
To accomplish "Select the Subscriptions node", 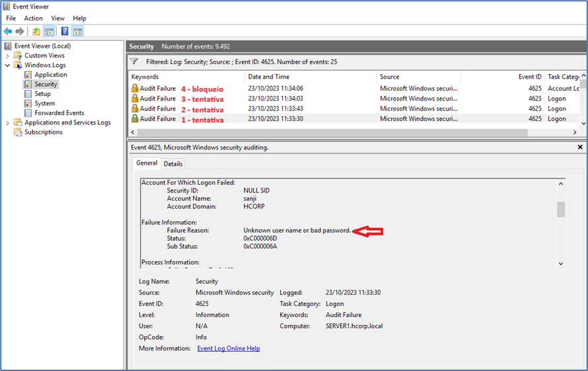I will [43, 132].
